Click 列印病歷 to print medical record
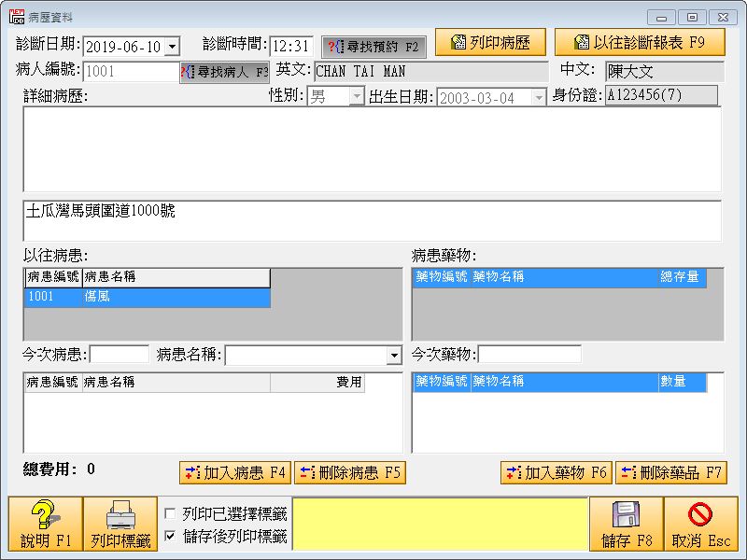This screenshot has width=747, height=560. (x=490, y=42)
